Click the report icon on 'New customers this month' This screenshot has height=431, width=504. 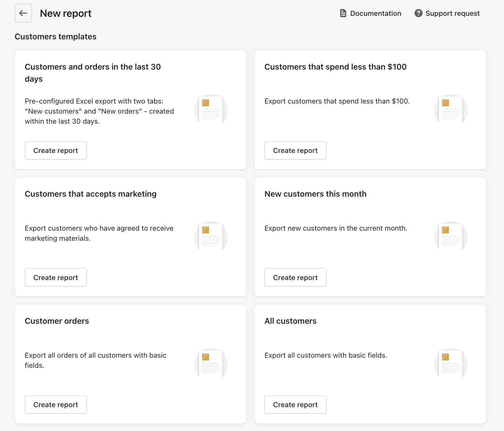(451, 236)
